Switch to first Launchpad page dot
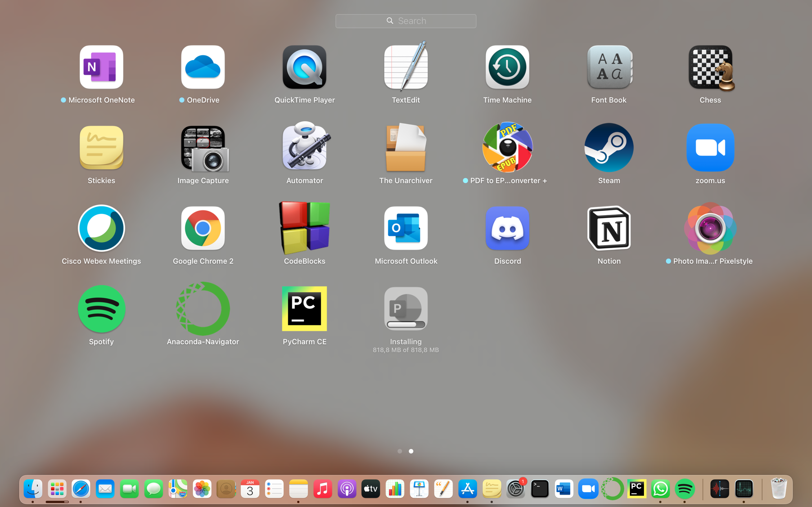This screenshot has height=507, width=812. pyautogui.click(x=400, y=451)
